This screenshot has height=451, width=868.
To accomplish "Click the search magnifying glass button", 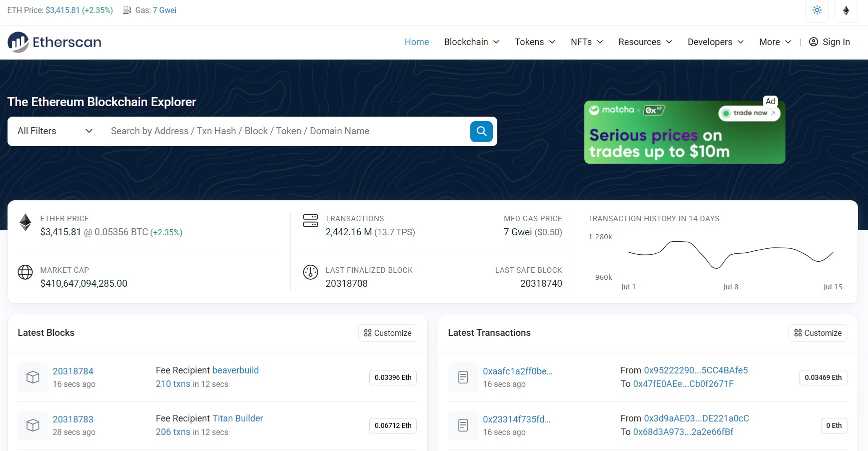I will [x=481, y=131].
